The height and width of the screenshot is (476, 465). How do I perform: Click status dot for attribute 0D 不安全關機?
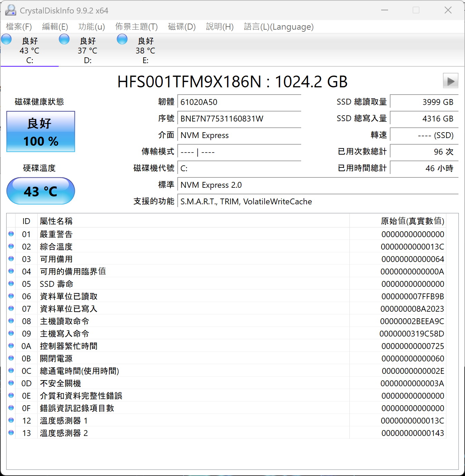[11, 383]
